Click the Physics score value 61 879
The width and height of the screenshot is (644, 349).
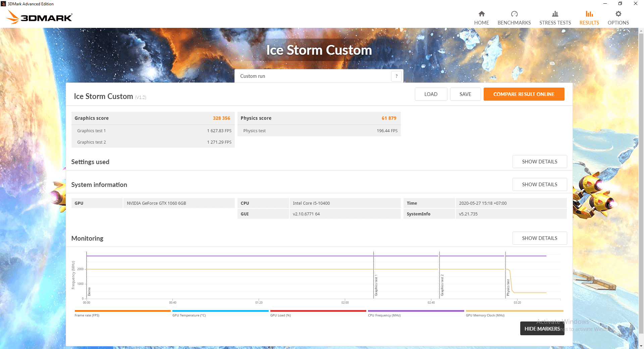[x=389, y=118]
